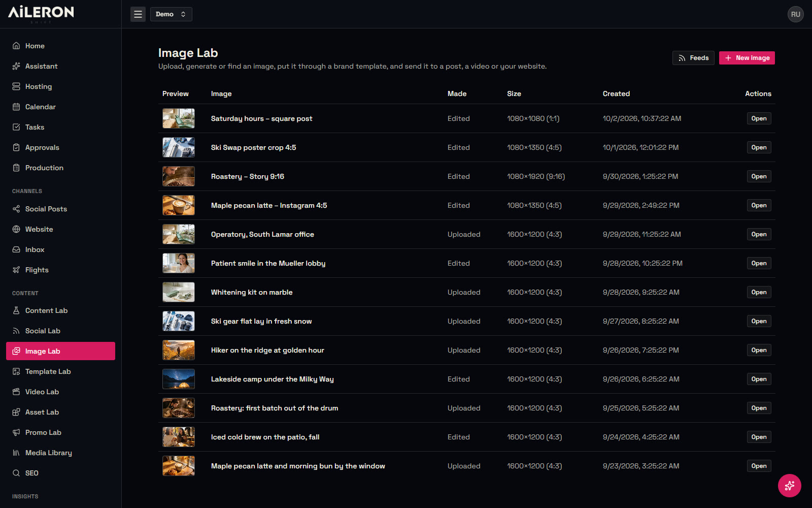
Task: Click Roastery – Story 9:16 thumbnail
Action: [x=179, y=176]
